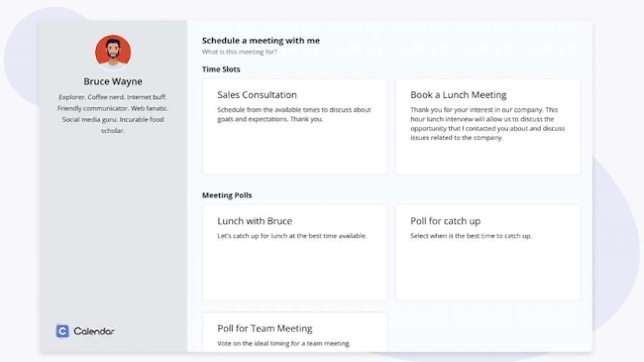Click the name Bruce Wayne
Screen dimensions: 644x362
[113, 81]
